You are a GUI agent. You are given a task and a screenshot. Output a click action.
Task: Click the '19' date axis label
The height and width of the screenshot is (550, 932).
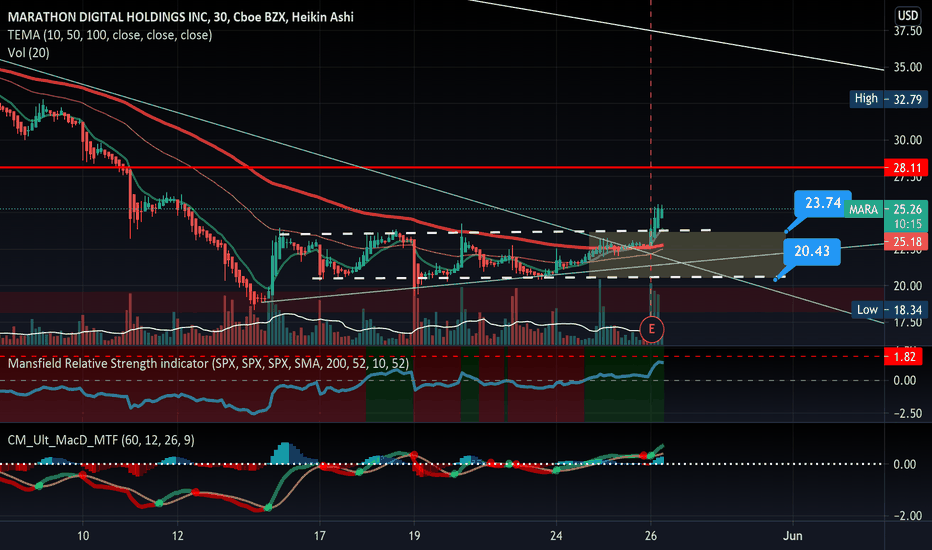point(414,536)
